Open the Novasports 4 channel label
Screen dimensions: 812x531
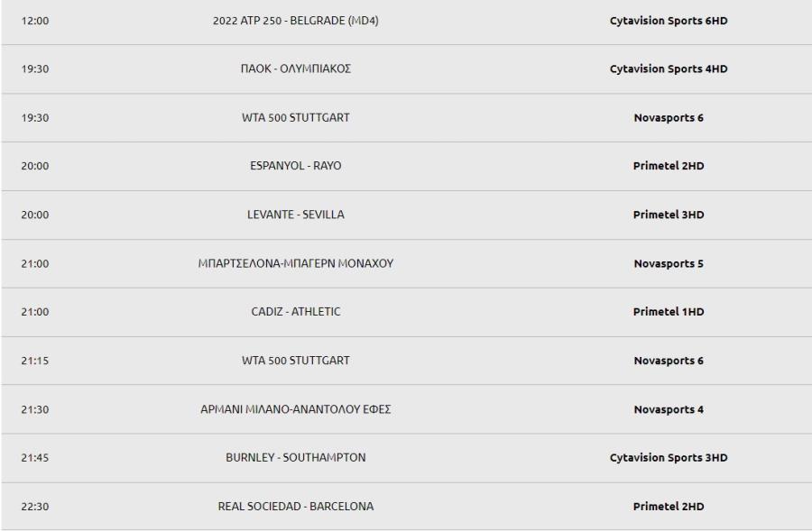click(669, 409)
